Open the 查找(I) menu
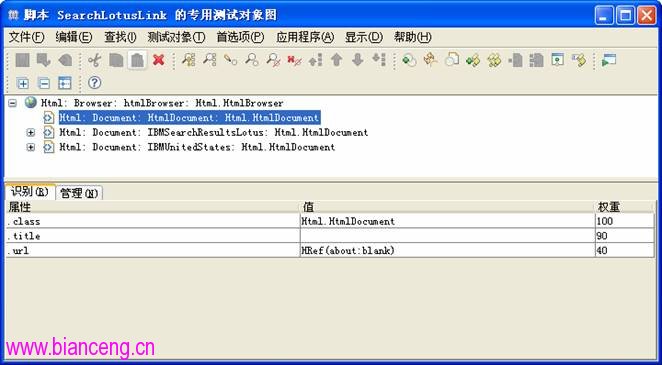 pyautogui.click(x=120, y=37)
